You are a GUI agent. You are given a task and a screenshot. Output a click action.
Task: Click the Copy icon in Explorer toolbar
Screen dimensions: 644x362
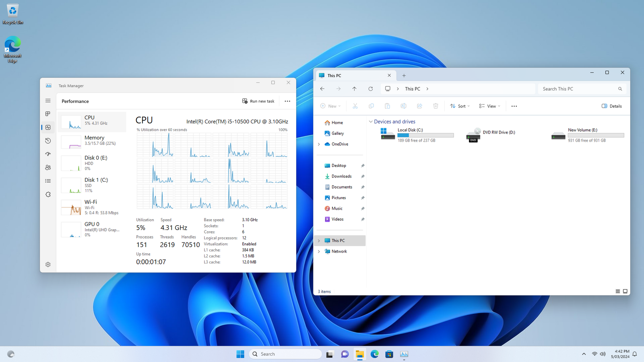tap(371, 106)
